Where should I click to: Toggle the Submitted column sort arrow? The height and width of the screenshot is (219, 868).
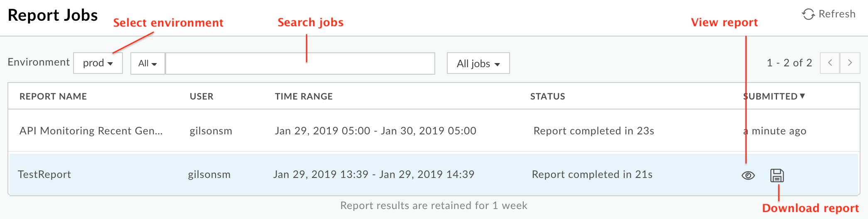(x=802, y=96)
